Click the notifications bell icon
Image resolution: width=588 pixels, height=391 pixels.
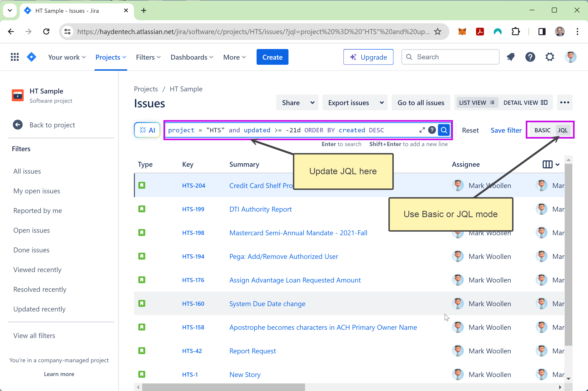click(511, 57)
